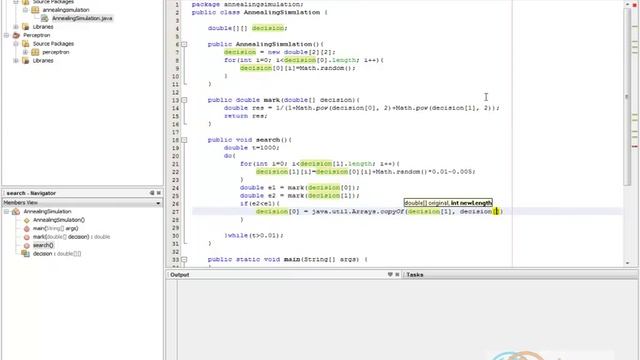Click the search() method icon in Navigator
The height and width of the screenshot is (360, 640).
coord(27,246)
